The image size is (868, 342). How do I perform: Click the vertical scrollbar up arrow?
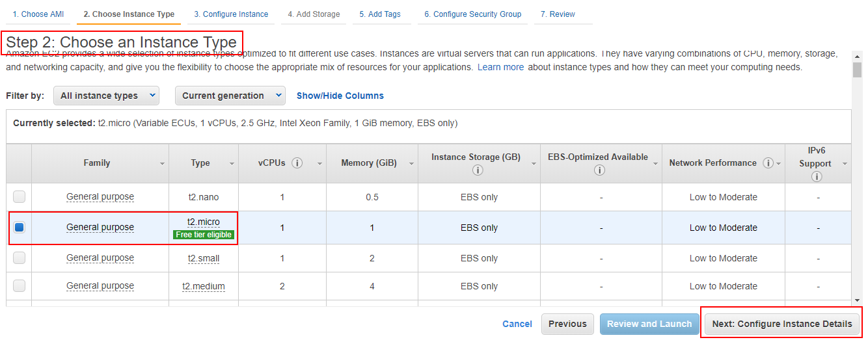point(857,56)
